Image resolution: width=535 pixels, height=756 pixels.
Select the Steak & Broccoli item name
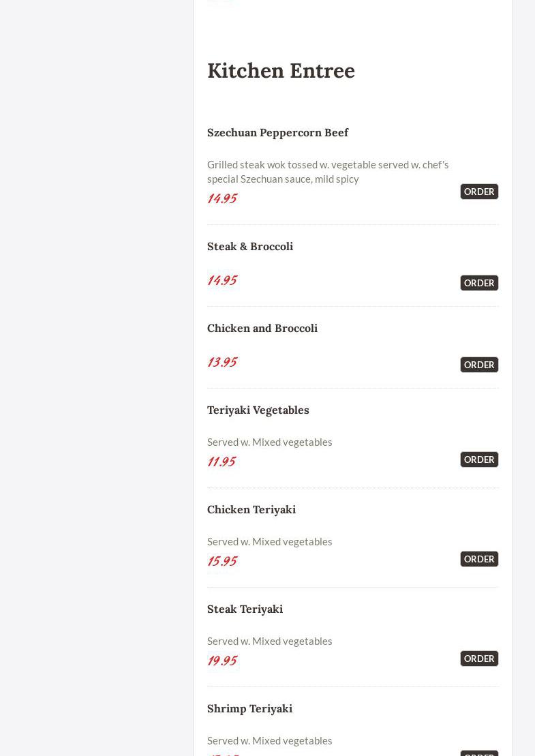[x=250, y=246]
